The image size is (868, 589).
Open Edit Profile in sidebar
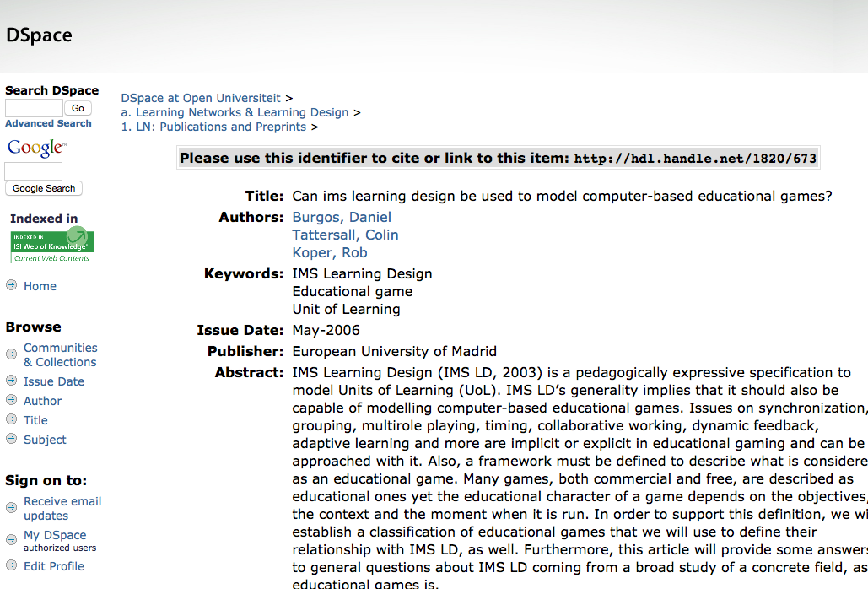point(54,566)
